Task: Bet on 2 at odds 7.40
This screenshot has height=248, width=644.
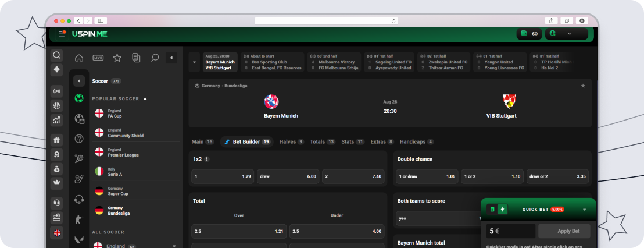Action: (353, 176)
